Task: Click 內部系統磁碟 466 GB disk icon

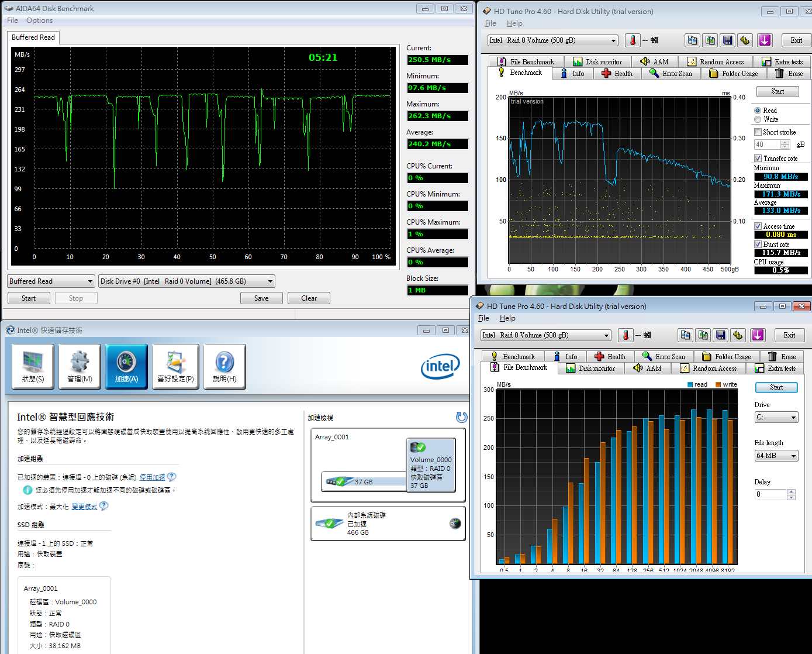Action: pos(329,523)
